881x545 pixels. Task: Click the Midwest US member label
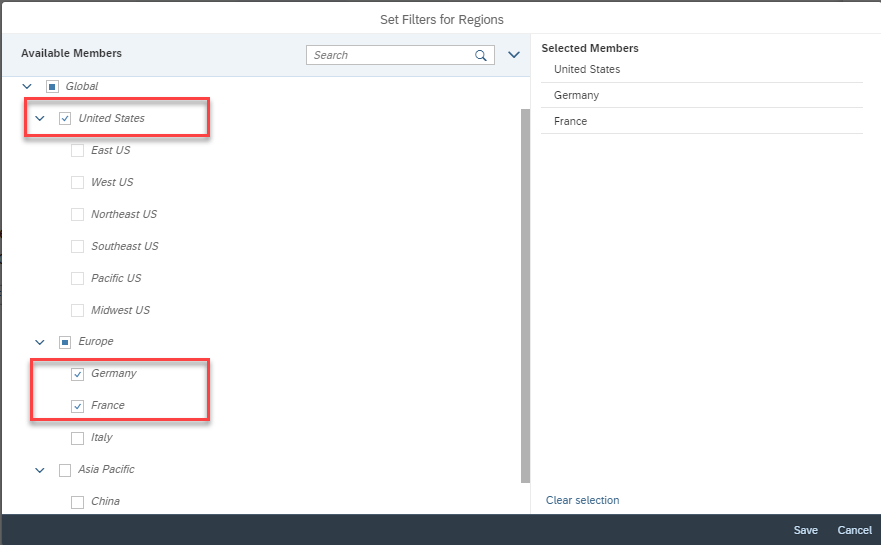coord(120,310)
